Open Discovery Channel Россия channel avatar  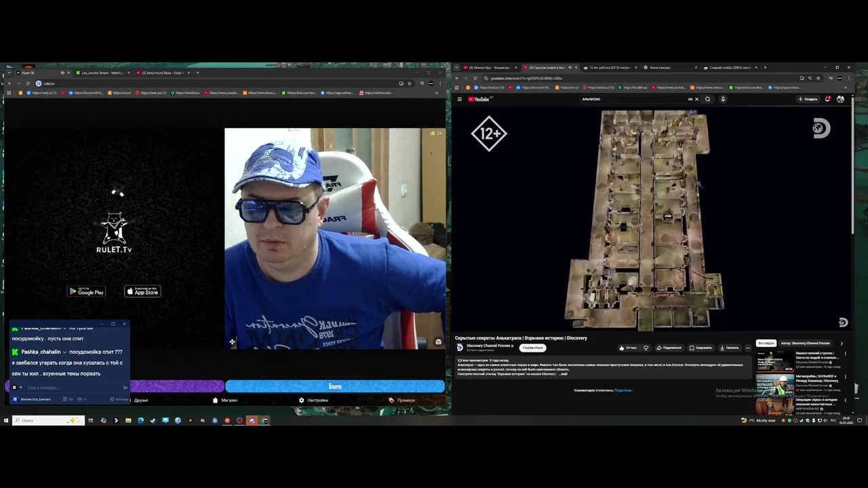coord(460,347)
